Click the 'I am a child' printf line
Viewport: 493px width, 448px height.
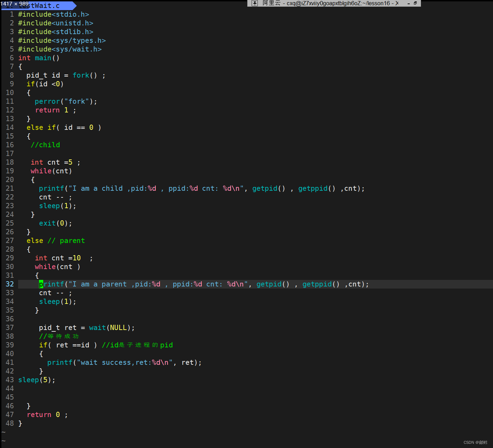coord(202,188)
